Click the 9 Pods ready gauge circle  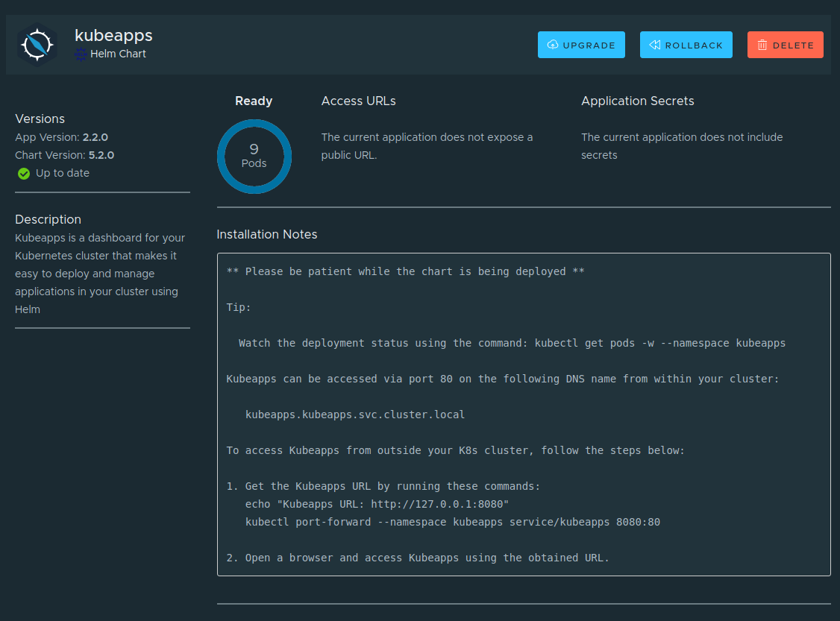coord(254,157)
